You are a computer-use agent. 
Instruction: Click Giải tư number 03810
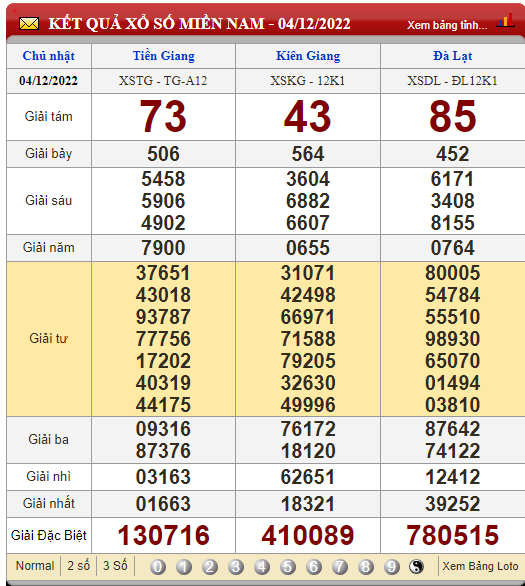[453, 405]
